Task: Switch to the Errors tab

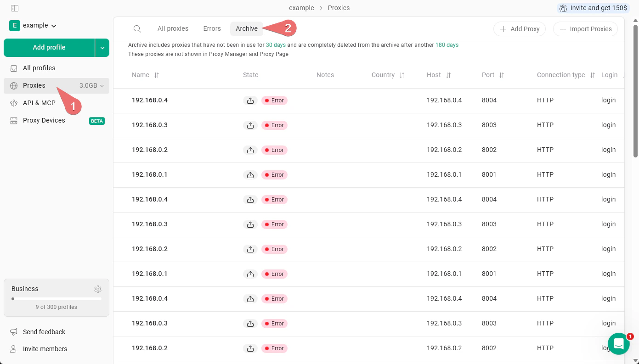Action: 212,28
